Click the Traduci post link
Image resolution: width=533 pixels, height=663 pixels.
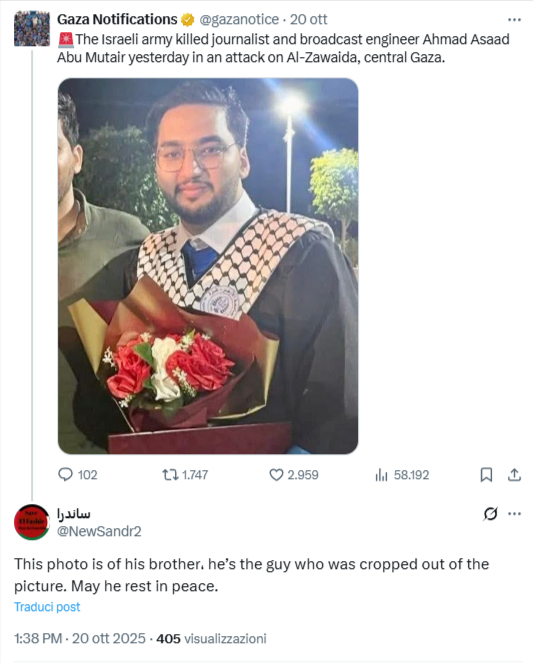click(x=47, y=607)
